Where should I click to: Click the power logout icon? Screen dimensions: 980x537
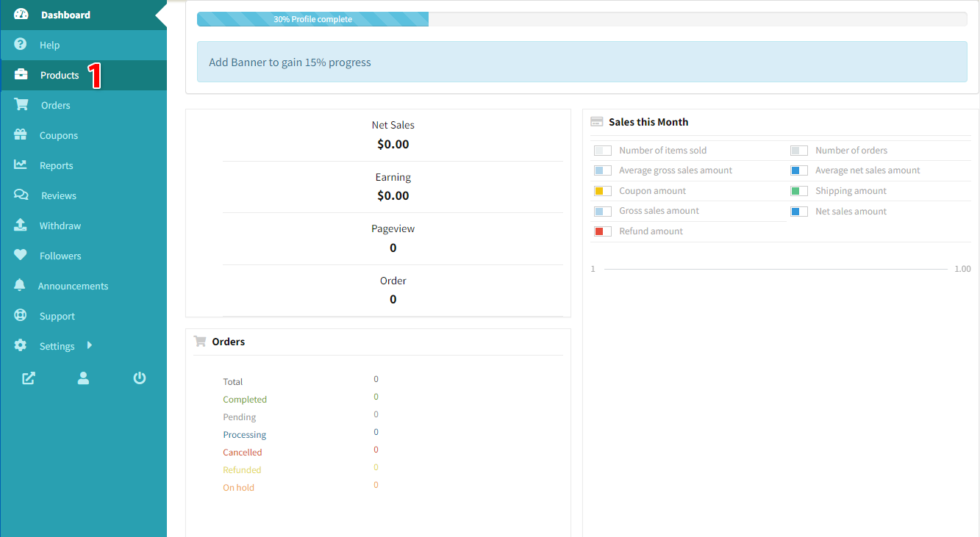coord(140,378)
